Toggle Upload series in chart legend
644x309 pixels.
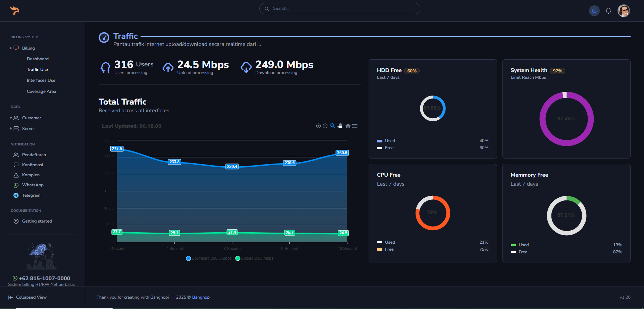coord(255,258)
